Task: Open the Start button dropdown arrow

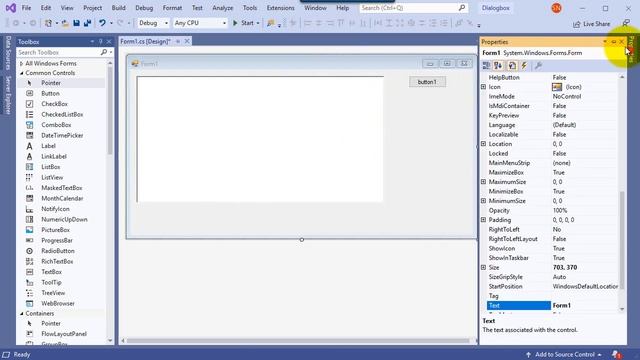Action: (258, 23)
